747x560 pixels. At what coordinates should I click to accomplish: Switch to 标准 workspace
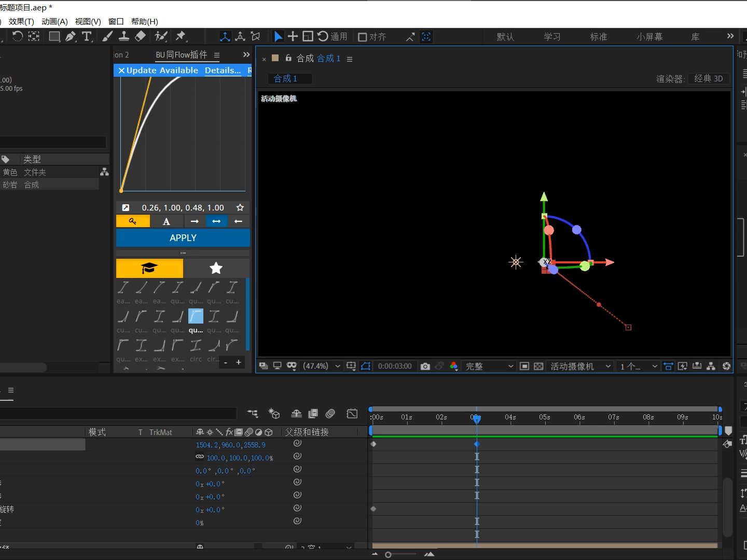pos(599,37)
